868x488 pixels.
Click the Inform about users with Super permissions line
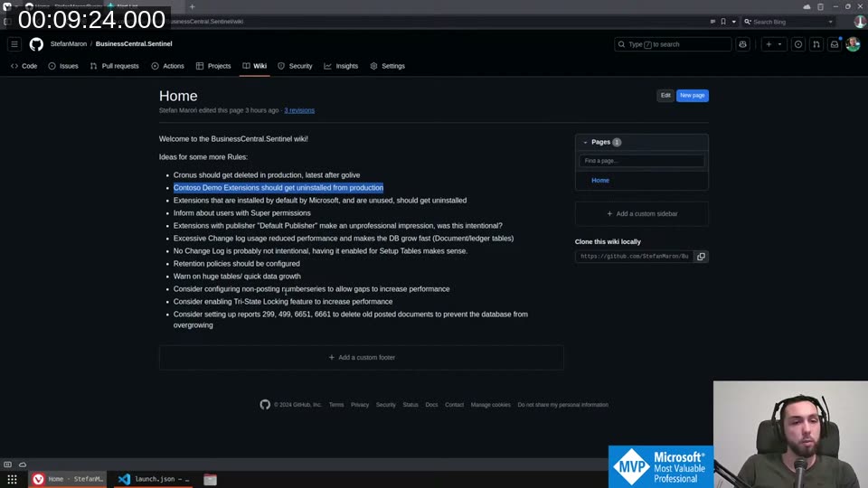tap(242, 213)
